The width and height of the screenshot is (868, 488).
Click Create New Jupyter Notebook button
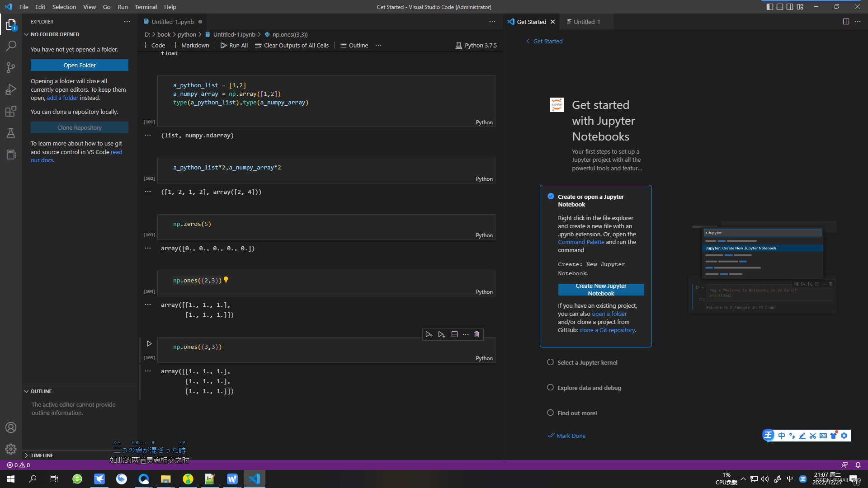pos(601,290)
